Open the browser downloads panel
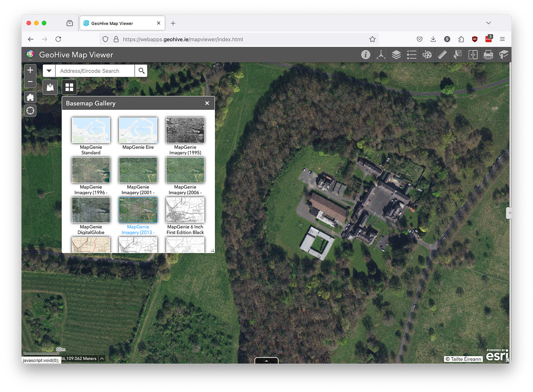This screenshot has height=392, width=533. [433, 39]
